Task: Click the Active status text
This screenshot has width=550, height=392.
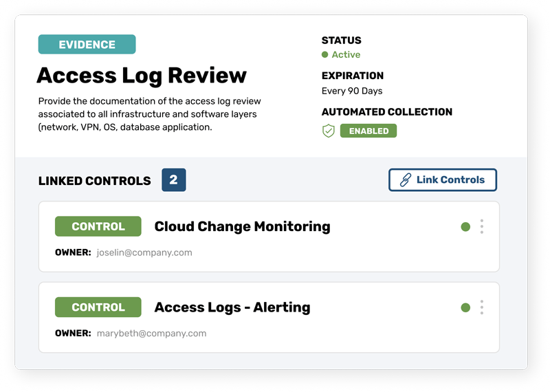Action: point(346,55)
